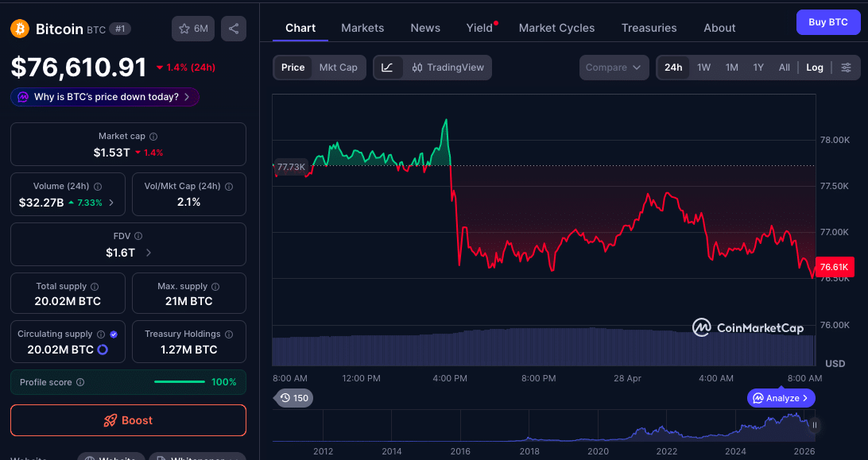Screen dimensions: 868x460
Task: Click the CoinMarketCap watermark logo on the chart
Action: pyautogui.click(x=746, y=327)
